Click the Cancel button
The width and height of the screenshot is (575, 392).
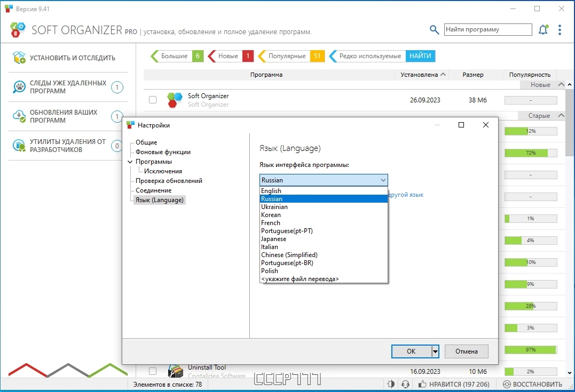coord(467,351)
